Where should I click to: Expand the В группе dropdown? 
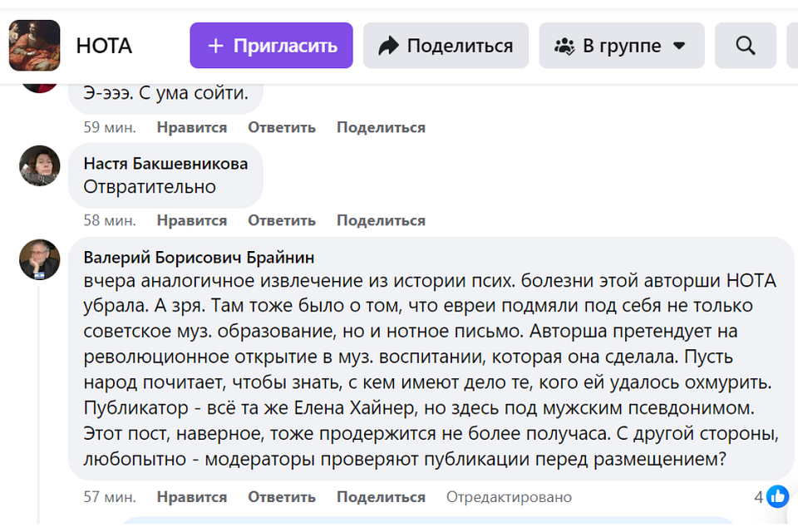[x=621, y=46]
